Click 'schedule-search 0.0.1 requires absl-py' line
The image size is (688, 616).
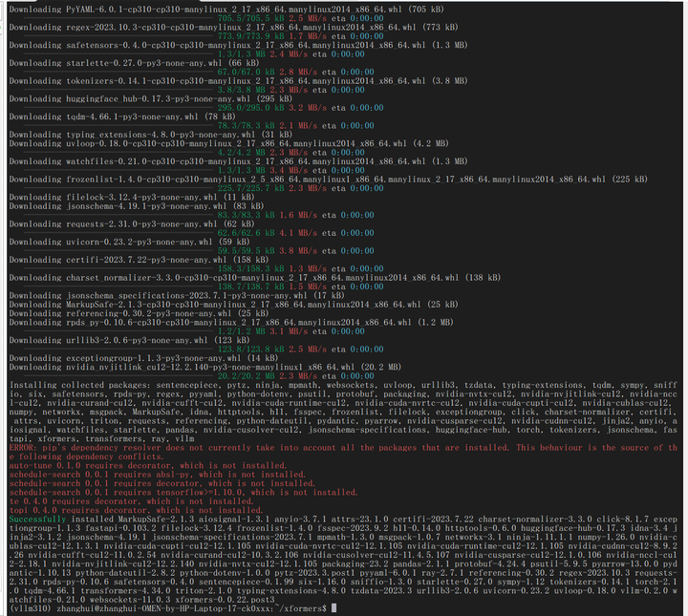[x=158, y=475]
